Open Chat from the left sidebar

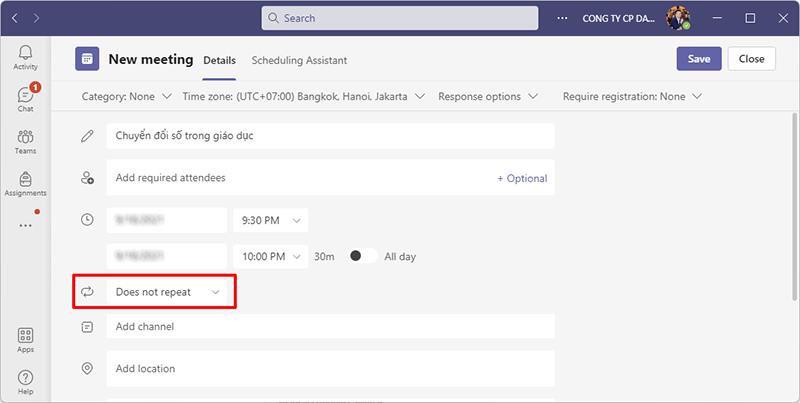[x=25, y=99]
